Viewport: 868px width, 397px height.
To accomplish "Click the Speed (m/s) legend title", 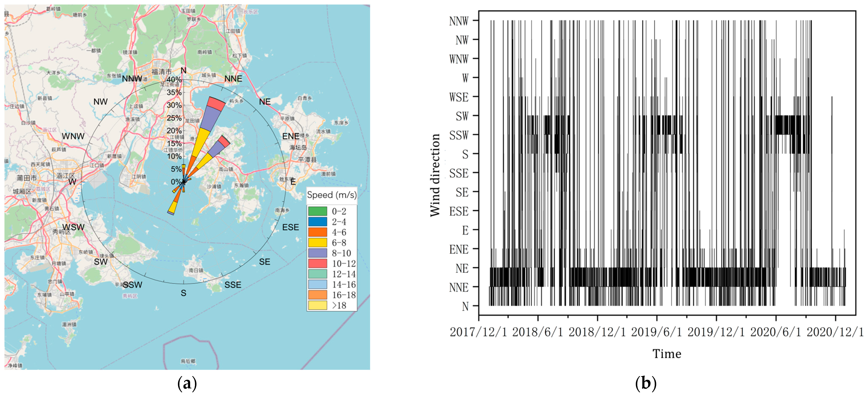I will [x=331, y=195].
